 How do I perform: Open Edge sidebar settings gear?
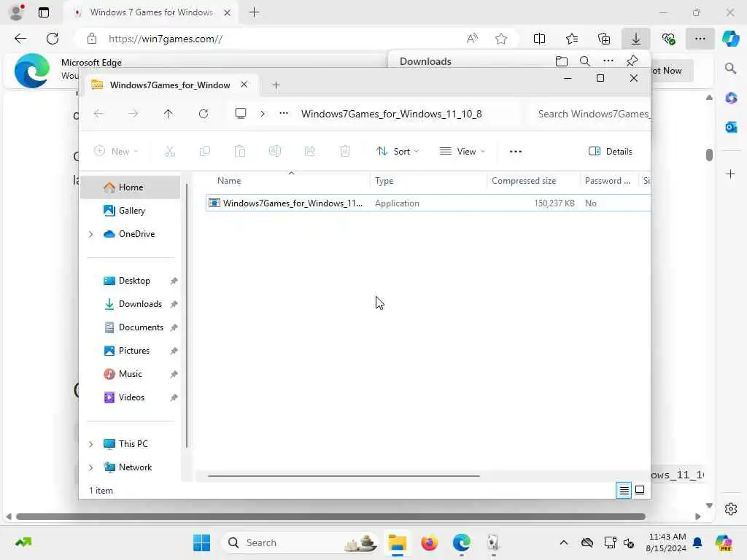(731, 509)
